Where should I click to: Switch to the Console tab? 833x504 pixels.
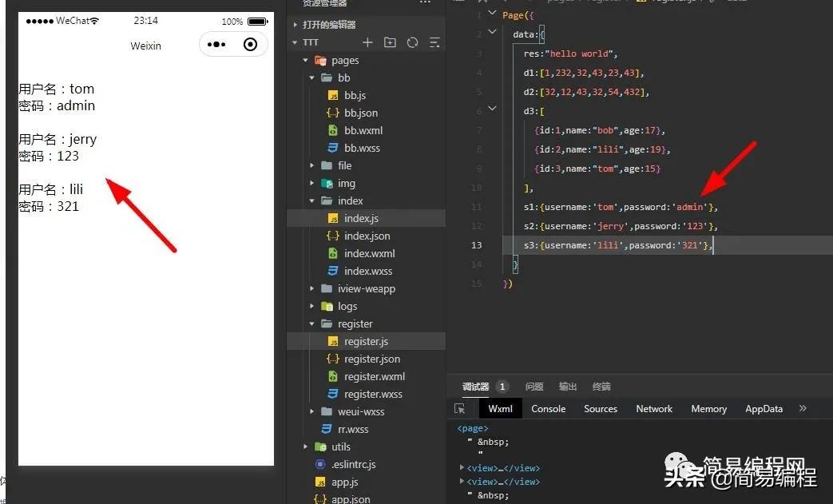coord(548,408)
